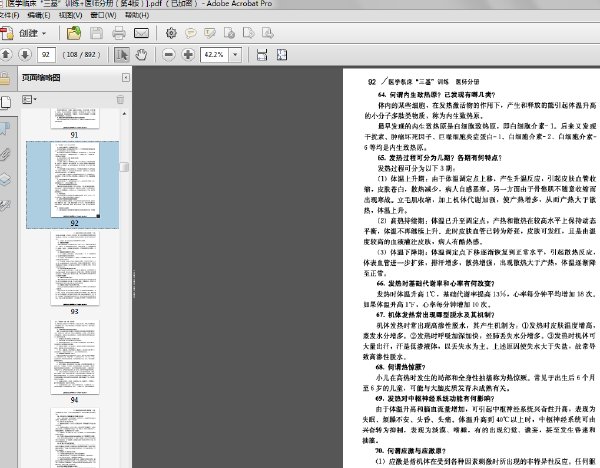Click the 创建 (Create) PDF button
Viewport: 600px width, 468px height.
(x=23, y=33)
